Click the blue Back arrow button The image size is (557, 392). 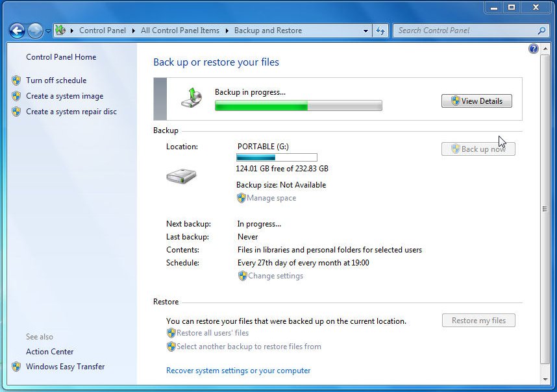tap(17, 31)
